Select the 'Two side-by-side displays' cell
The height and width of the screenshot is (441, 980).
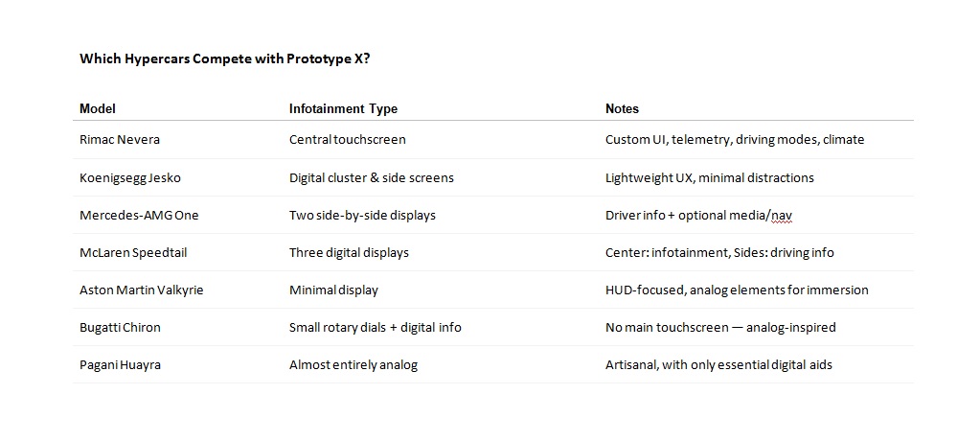(362, 215)
